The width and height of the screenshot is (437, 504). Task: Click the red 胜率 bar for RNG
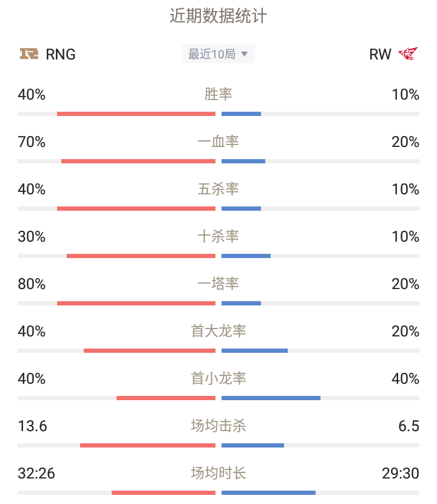point(136,114)
